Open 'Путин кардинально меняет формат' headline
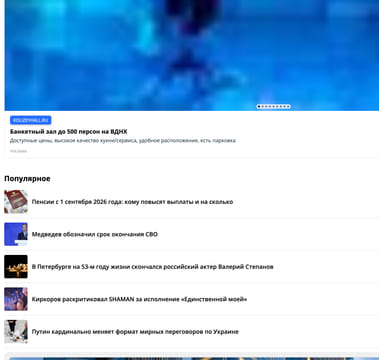This screenshot has height=360, width=379. pyautogui.click(x=135, y=332)
